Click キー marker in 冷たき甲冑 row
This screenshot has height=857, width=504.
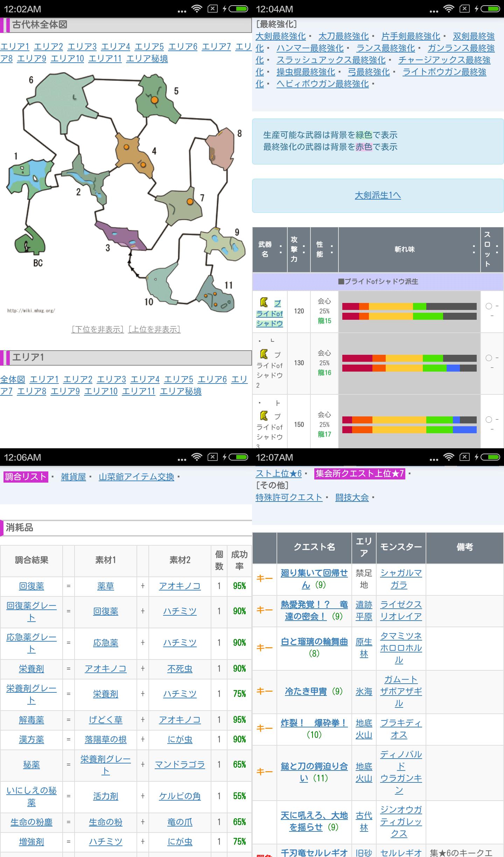point(264,691)
